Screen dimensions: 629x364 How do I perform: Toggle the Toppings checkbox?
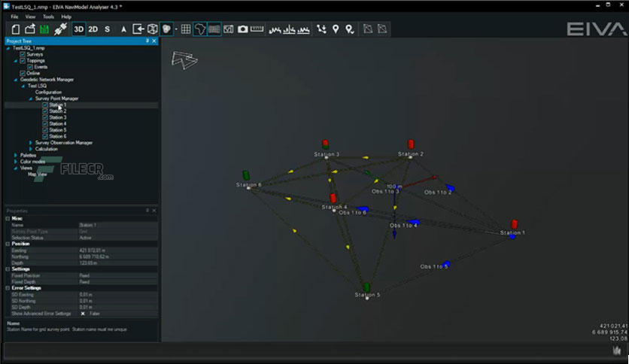pyautogui.click(x=23, y=60)
